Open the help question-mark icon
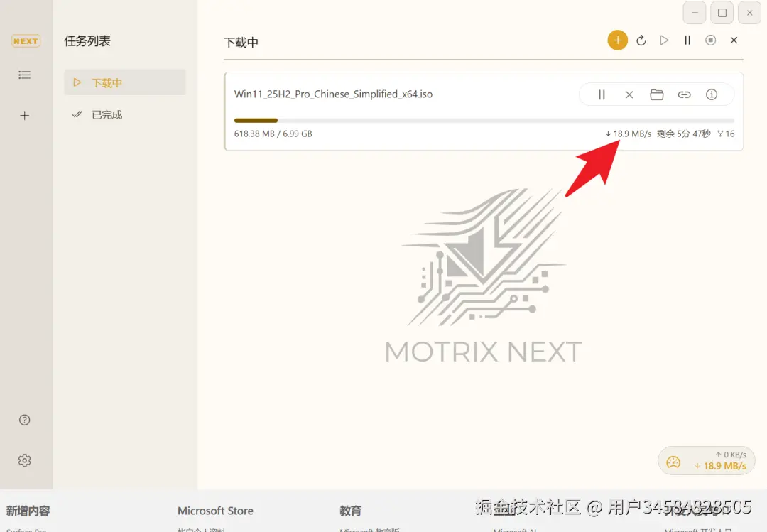The image size is (767, 532). pos(24,420)
